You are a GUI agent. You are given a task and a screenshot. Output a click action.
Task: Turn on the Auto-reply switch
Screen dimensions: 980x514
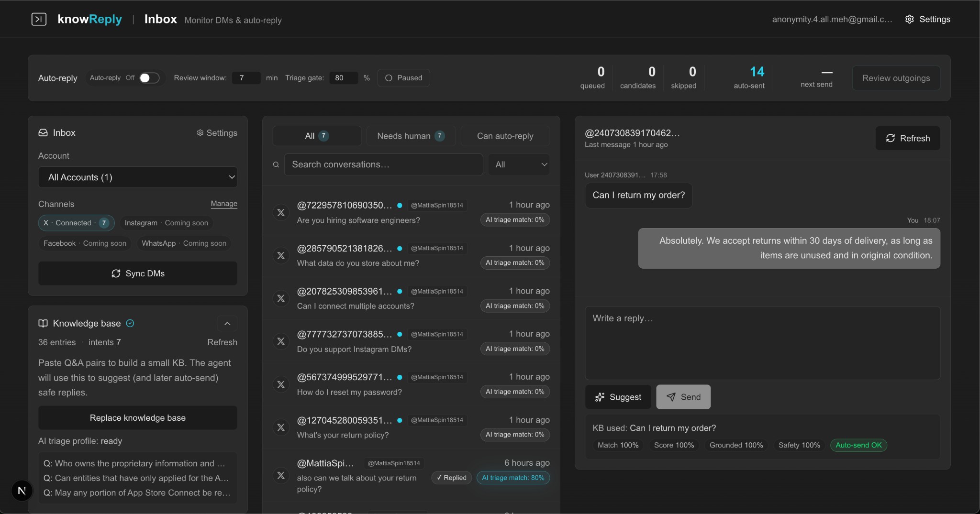click(149, 78)
